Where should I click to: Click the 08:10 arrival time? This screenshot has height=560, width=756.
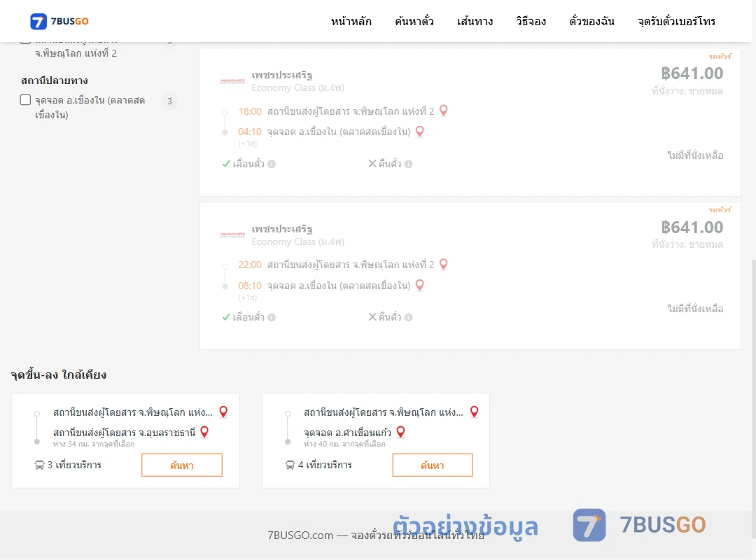[250, 286]
